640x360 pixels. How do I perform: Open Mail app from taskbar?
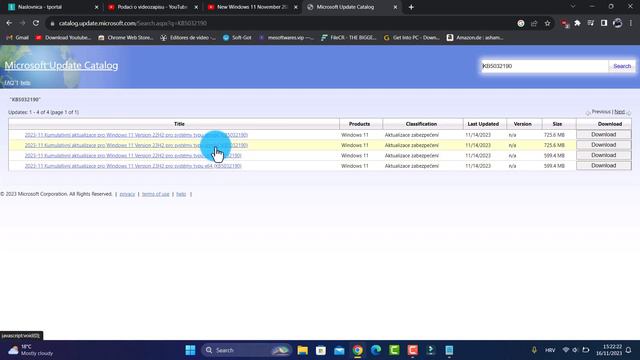tap(339, 350)
